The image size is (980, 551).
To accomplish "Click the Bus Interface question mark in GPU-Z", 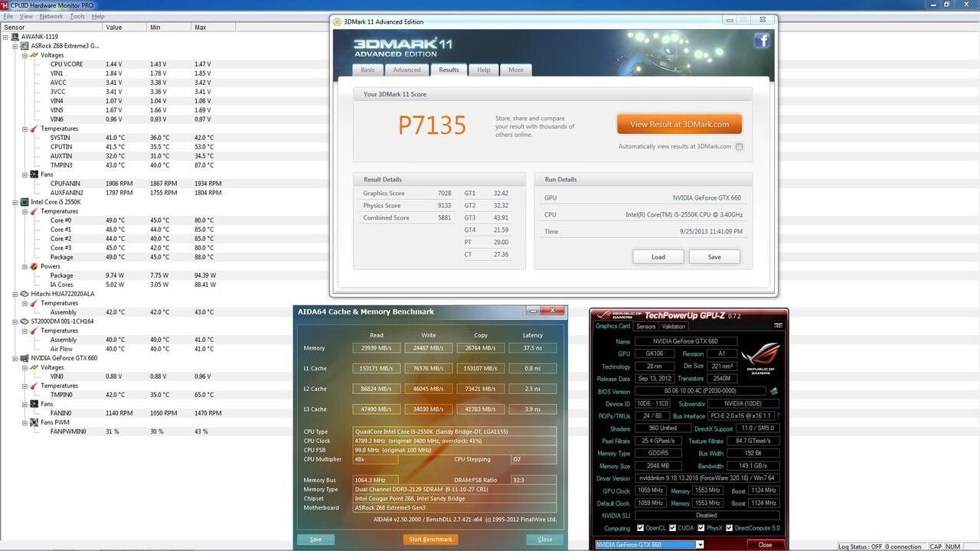I will 779,416.
